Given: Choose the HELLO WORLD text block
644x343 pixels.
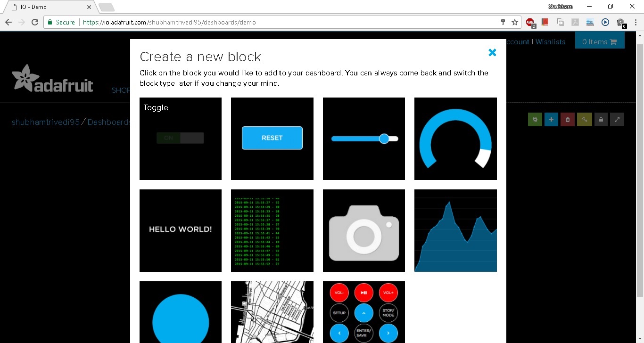Looking at the screenshot, I should 181,230.
